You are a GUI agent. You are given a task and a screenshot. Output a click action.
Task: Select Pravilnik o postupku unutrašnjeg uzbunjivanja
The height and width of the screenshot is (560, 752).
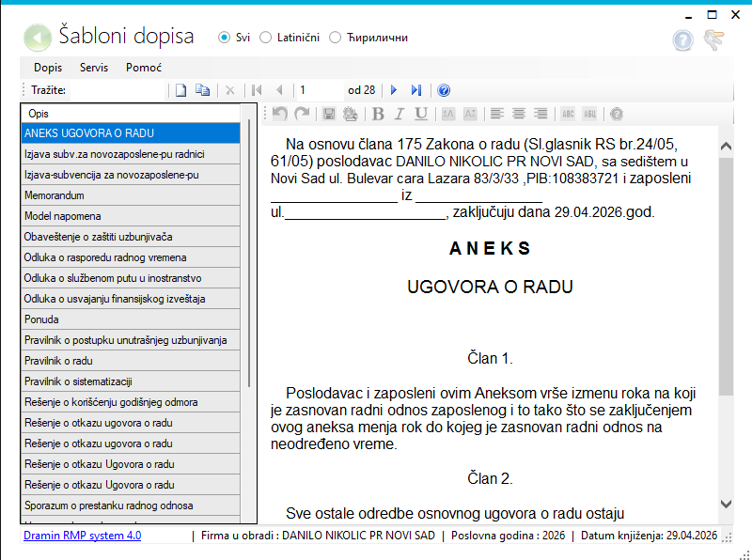pyautogui.click(x=131, y=340)
